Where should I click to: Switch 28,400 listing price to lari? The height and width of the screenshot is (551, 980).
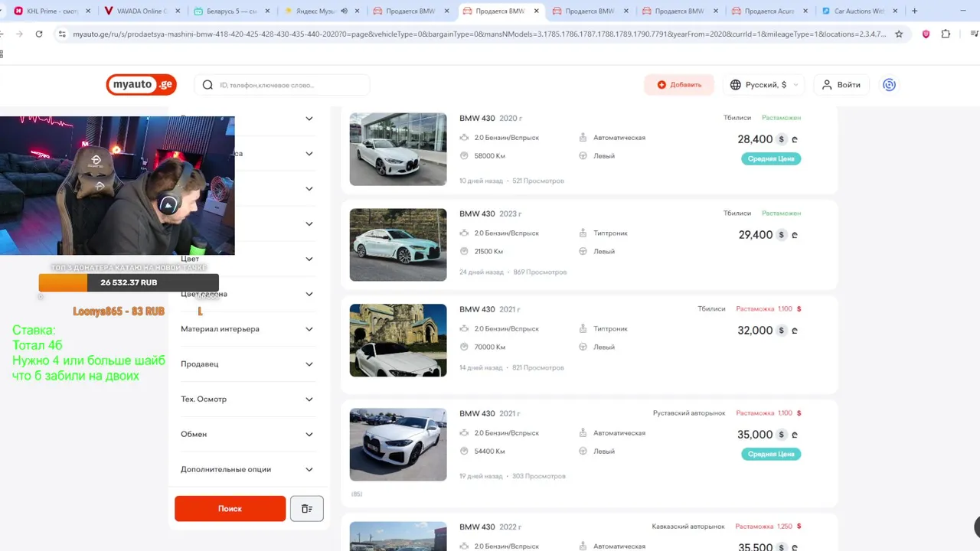point(795,139)
